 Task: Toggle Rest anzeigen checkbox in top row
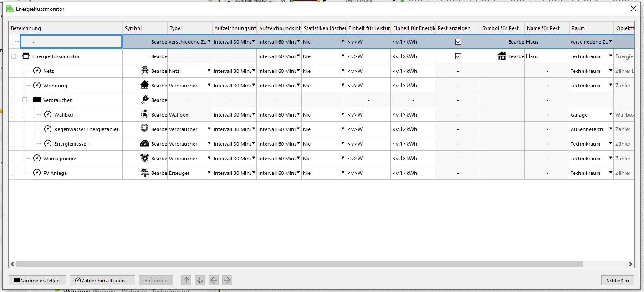coord(458,41)
